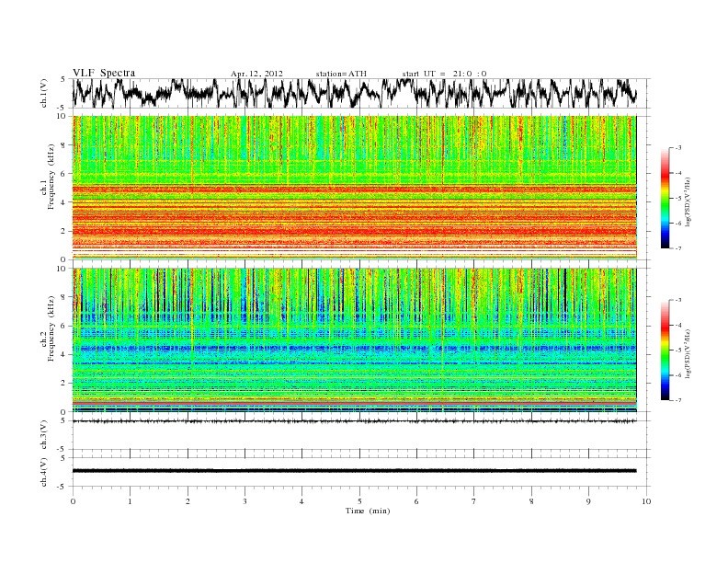Click the time axis tick label "1"
The width and height of the screenshot is (728, 563).
tap(130, 501)
